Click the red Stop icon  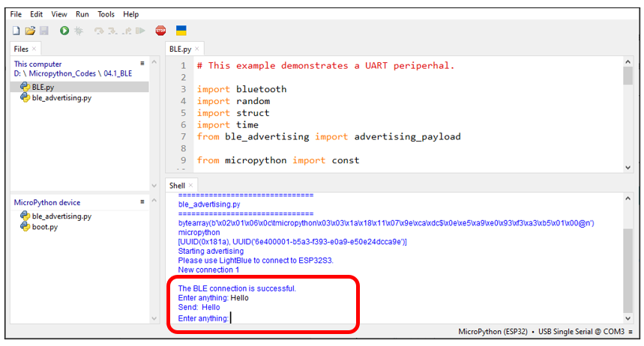point(160,31)
